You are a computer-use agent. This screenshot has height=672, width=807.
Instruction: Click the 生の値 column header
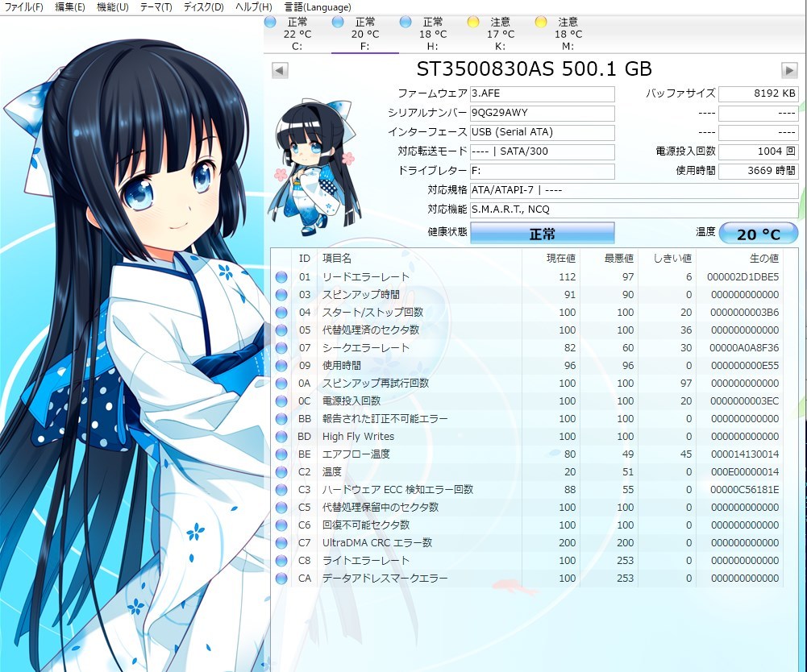pyautogui.click(x=763, y=259)
